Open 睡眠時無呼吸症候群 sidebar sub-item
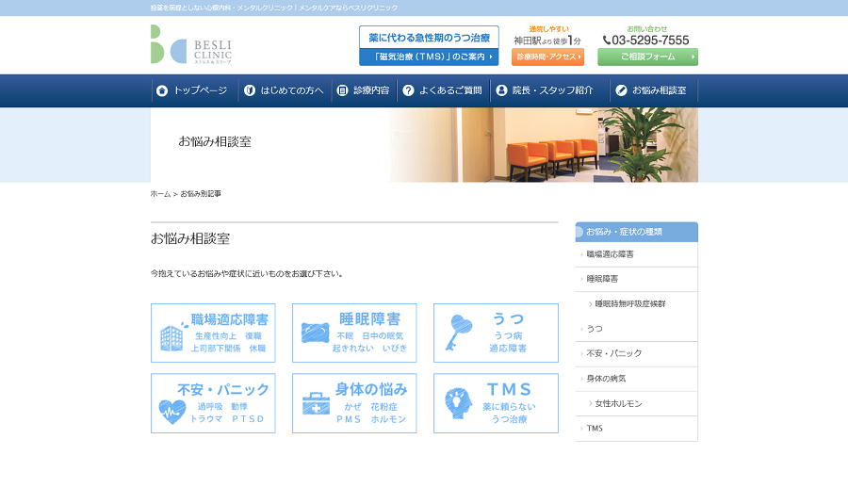848x504 pixels. [637, 304]
